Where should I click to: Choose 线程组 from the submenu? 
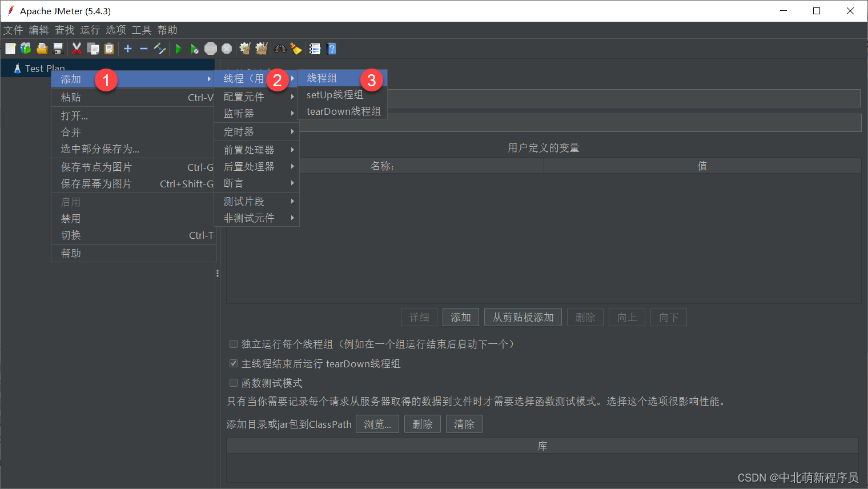(343, 78)
